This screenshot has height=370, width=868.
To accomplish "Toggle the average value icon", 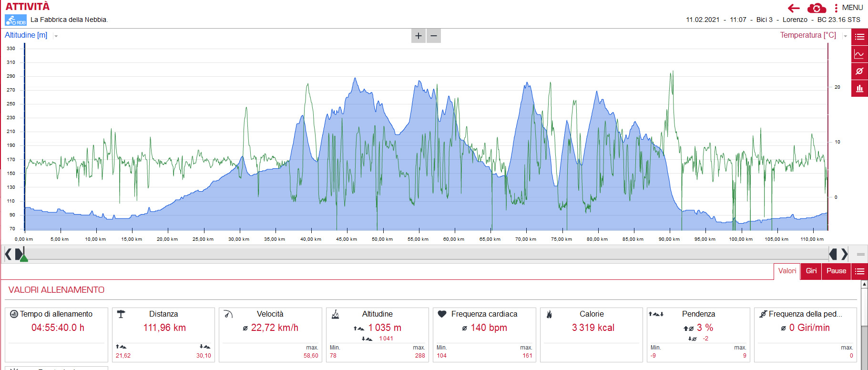I will (859, 71).
